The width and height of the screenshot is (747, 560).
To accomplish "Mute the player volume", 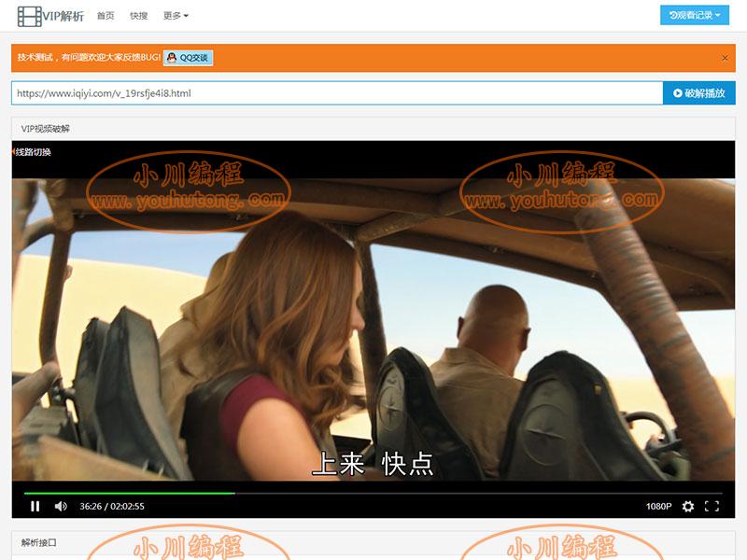I will (61, 506).
